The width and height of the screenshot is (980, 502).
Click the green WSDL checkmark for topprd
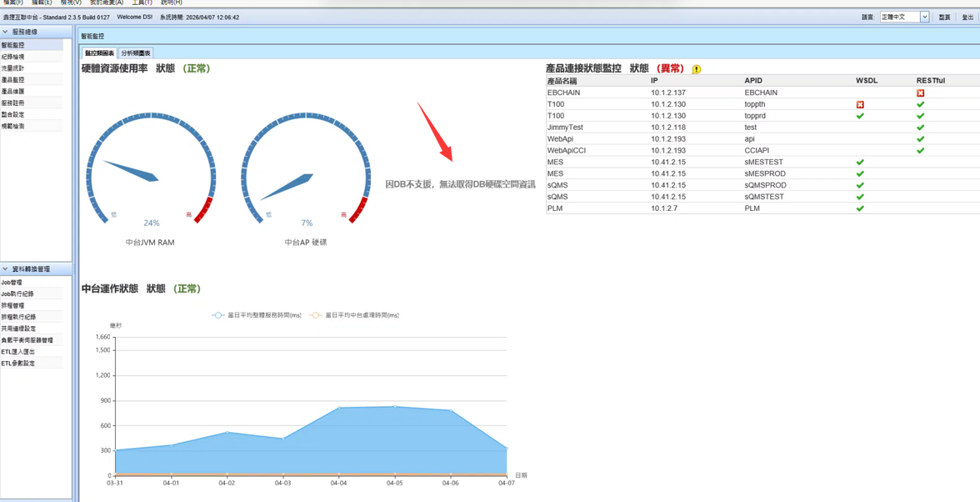tap(860, 116)
